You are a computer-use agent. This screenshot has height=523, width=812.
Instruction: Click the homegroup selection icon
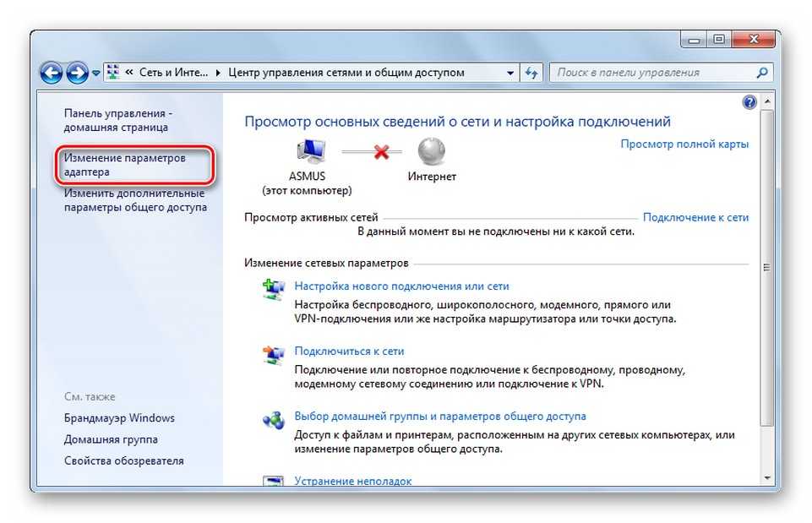(x=274, y=420)
